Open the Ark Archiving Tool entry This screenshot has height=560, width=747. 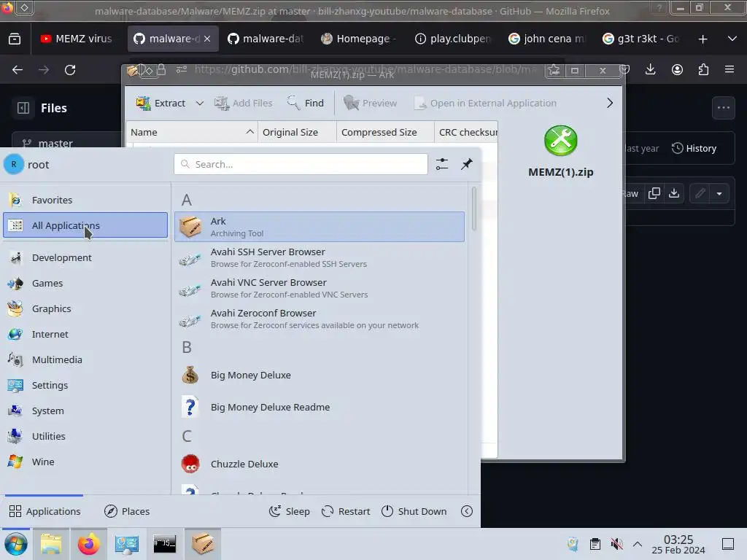pyautogui.click(x=320, y=227)
